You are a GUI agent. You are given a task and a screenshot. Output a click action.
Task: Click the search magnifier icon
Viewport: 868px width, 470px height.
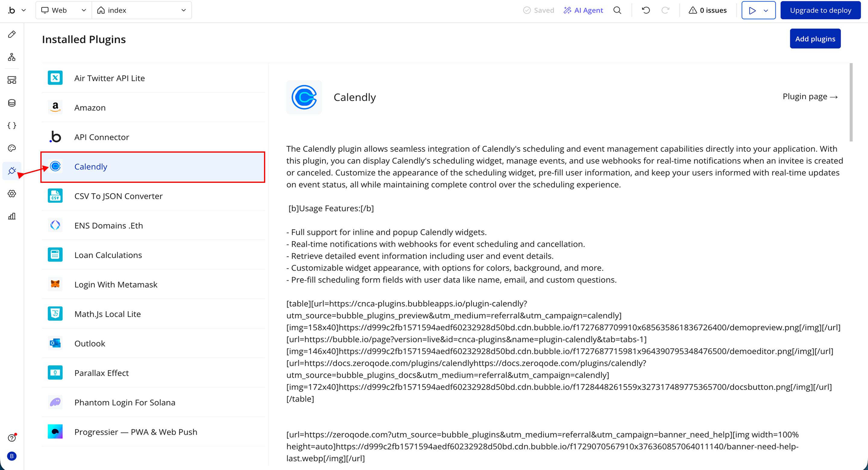click(x=617, y=10)
